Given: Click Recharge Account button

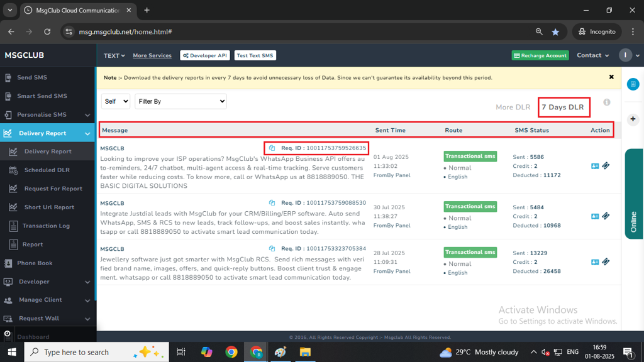Looking at the screenshot, I should tap(540, 55).
